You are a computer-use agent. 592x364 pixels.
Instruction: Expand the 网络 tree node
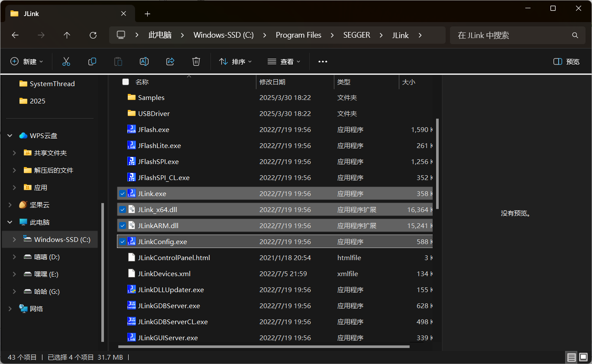[x=10, y=309]
